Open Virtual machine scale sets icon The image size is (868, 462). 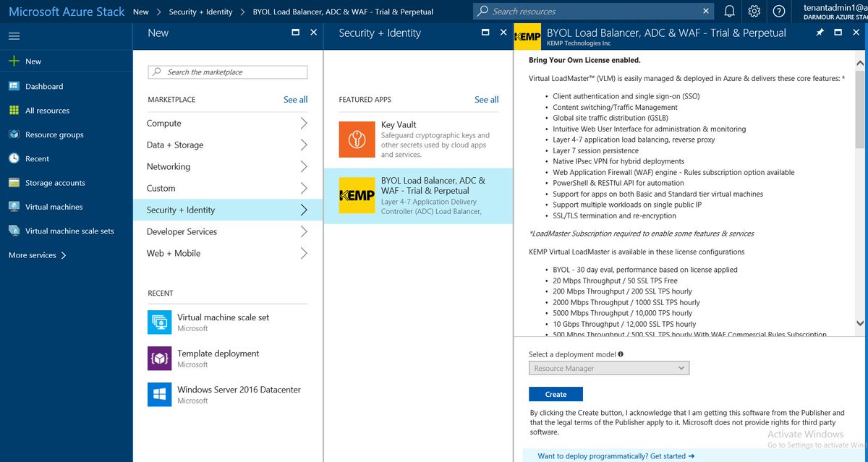14,231
